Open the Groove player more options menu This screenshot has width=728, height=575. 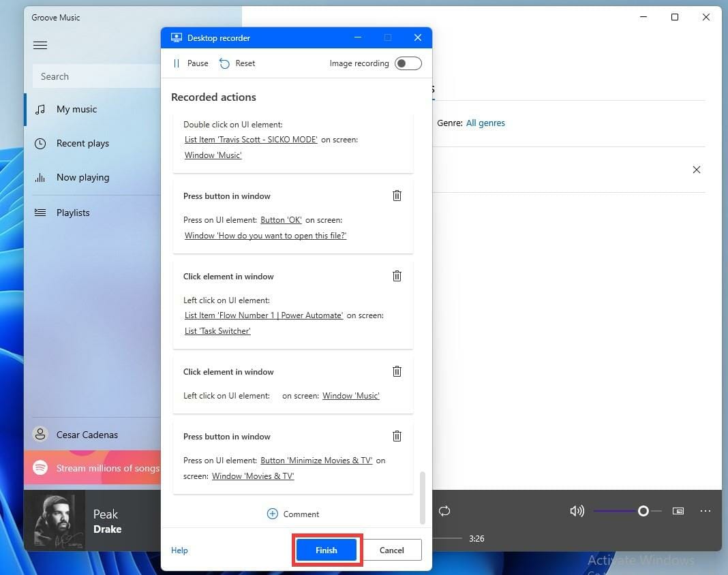click(706, 511)
